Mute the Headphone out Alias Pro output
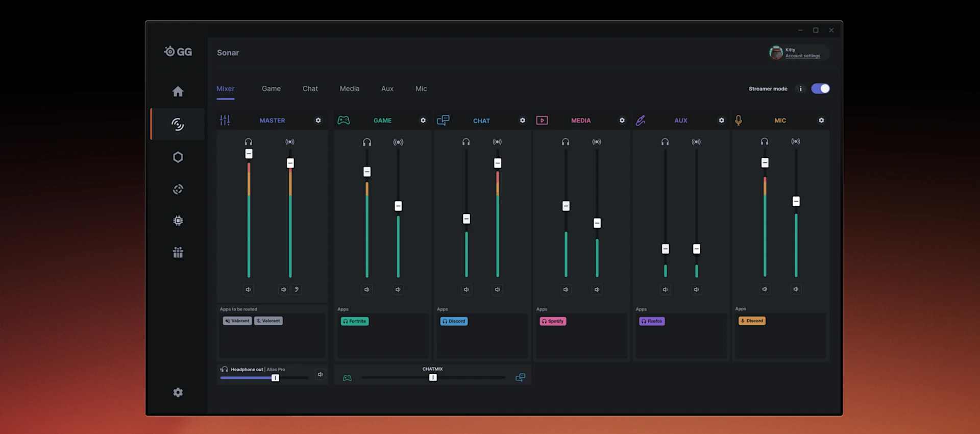 tap(320, 375)
